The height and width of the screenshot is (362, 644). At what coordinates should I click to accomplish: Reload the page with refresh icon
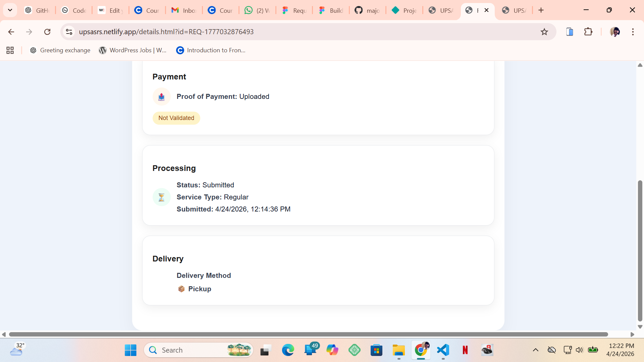[x=47, y=32]
